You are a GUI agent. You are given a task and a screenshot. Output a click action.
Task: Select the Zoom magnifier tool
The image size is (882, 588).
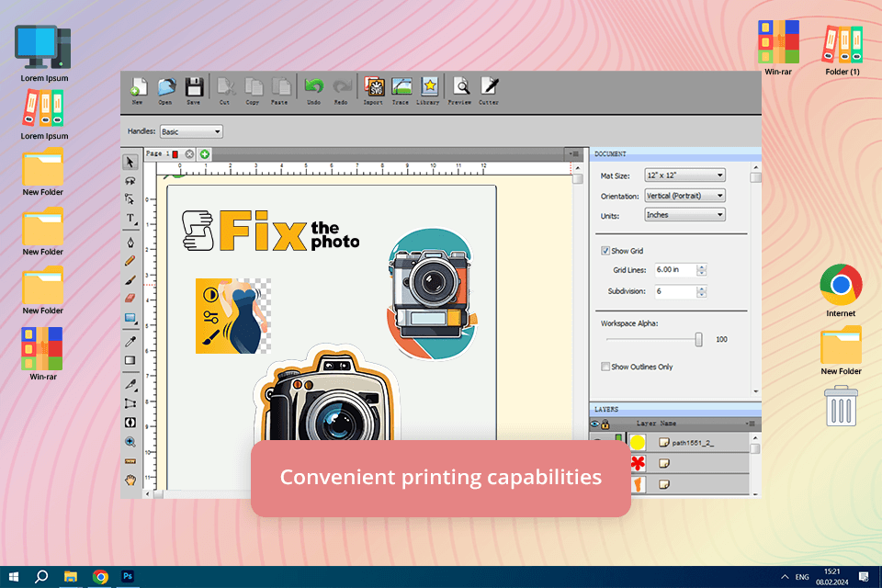[x=130, y=442]
